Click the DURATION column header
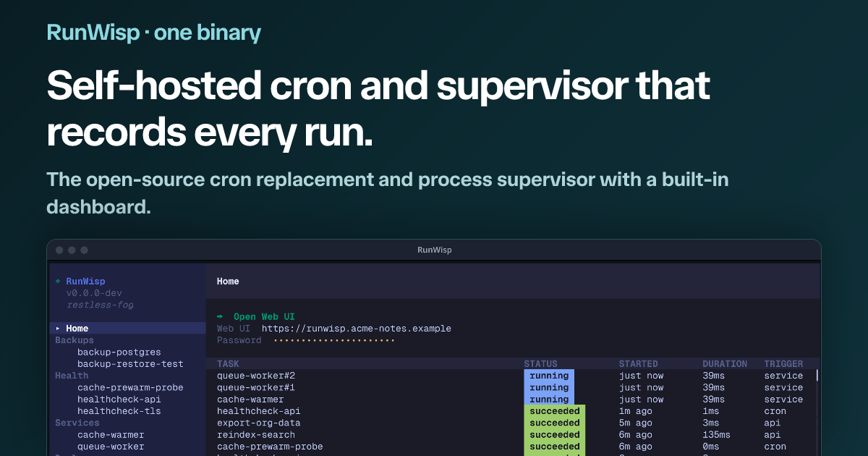This screenshot has height=456, width=868. point(725,364)
